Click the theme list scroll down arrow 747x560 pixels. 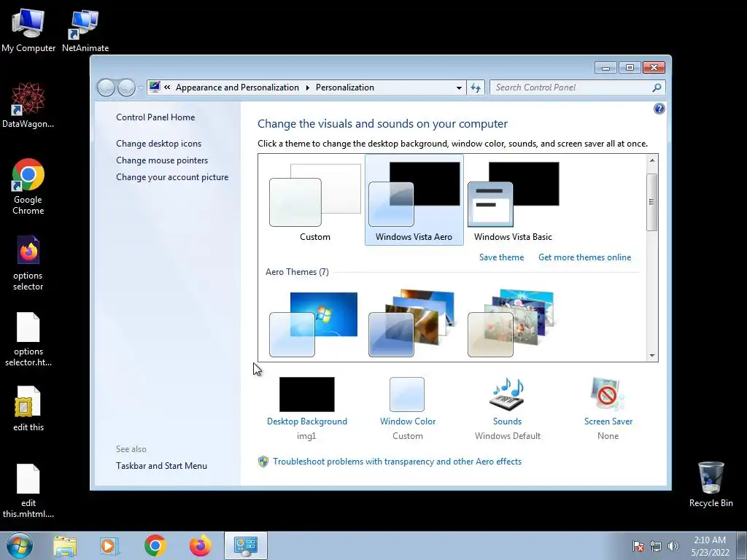(x=652, y=356)
